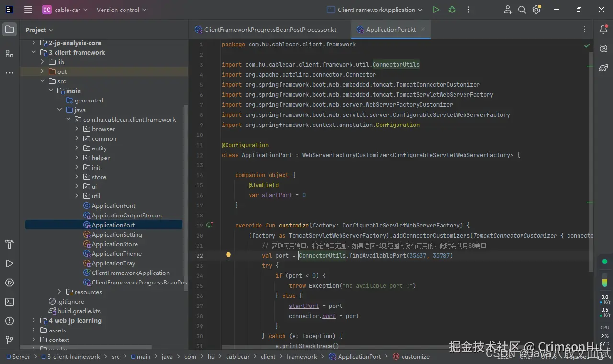Open IDE Settings with the gear icon
This screenshot has height=364, width=613.
click(x=536, y=10)
